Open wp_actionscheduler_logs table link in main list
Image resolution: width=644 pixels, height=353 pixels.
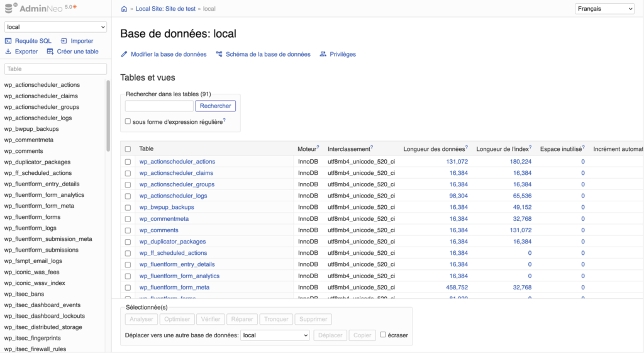click(x=173, y=196)
